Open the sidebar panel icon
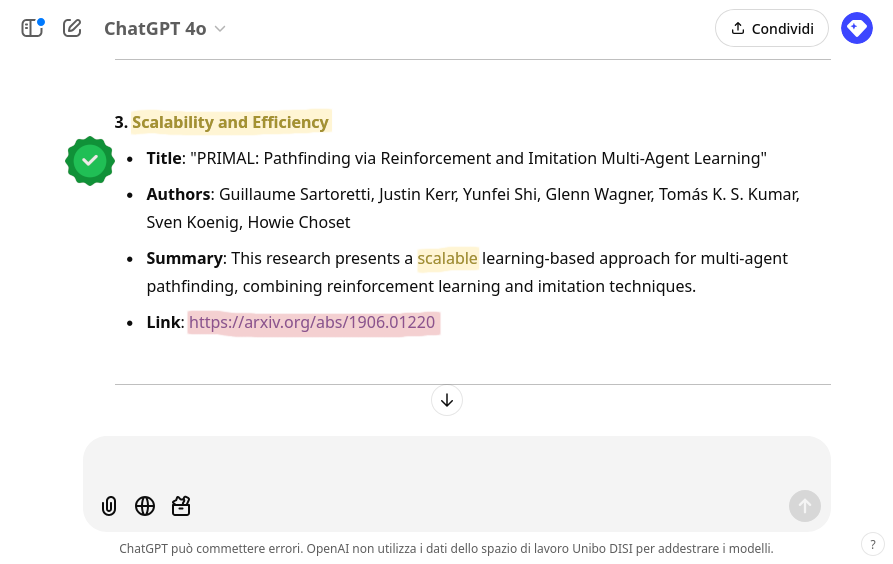The image size is (893, 564). click(32, 28)
